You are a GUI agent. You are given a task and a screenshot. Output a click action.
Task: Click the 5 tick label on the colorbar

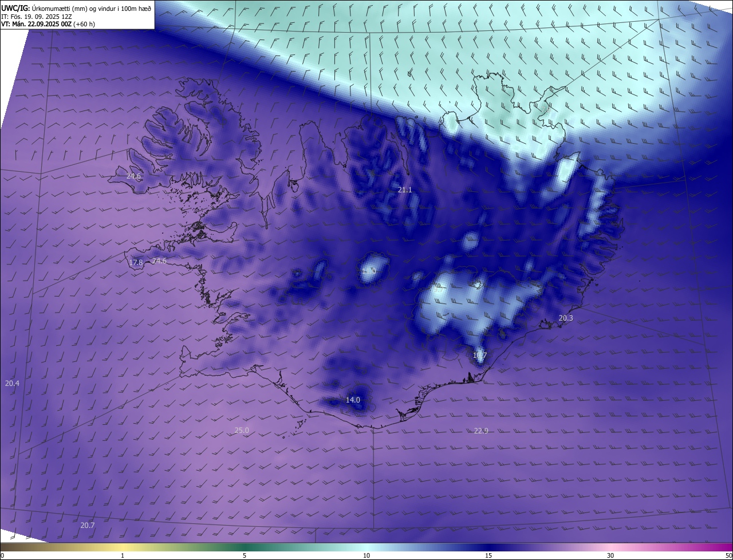pyautogui.click(x=245, y=555)
